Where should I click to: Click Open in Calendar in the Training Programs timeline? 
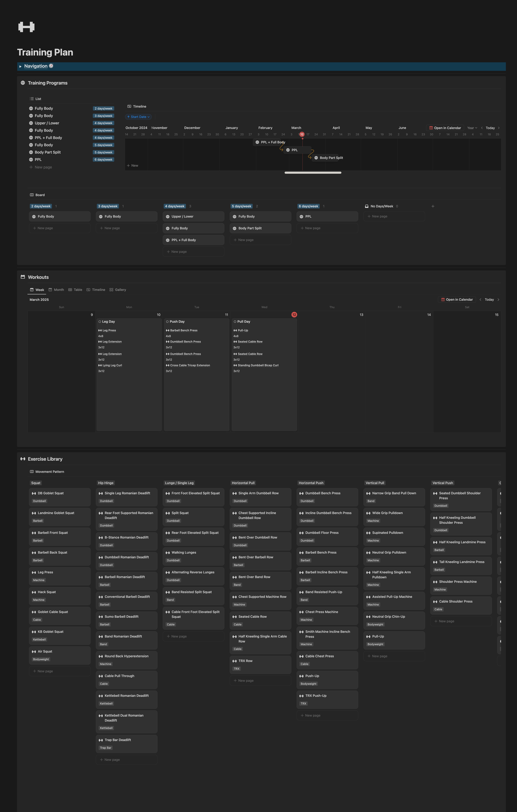tap(445, 128)
